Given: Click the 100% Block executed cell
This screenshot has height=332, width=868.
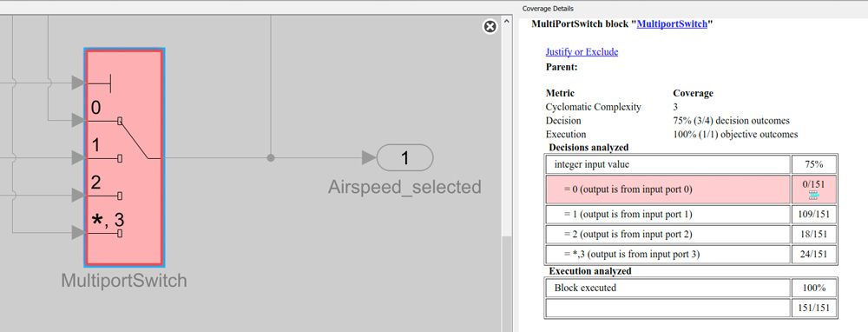Looking at the screenshot, I should [x=813, y=288].
